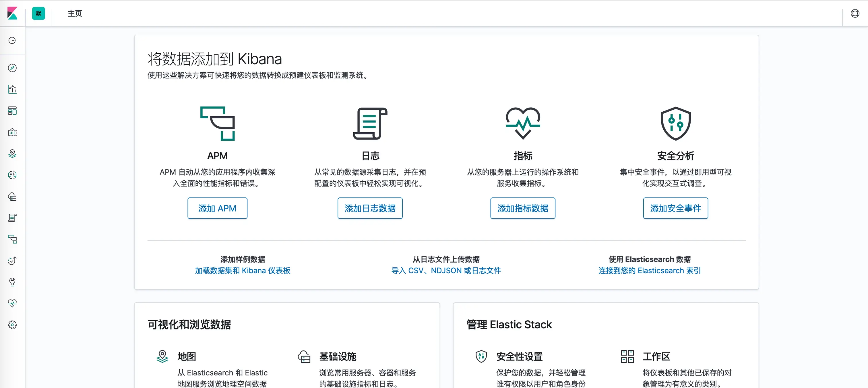Viewport: 868px width, 388px height.
Task: Open Canvas icon in sidebar
Action: [12, 132]
